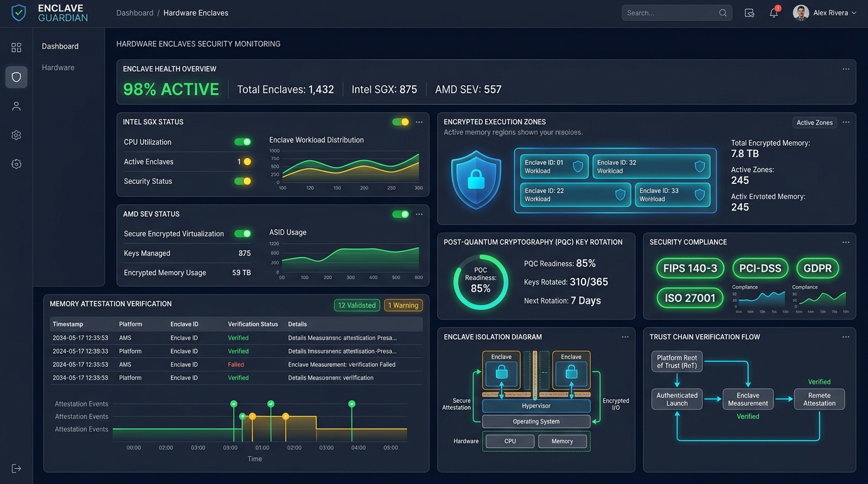Click the Enclave Guardian shield logo

[19, 13]
